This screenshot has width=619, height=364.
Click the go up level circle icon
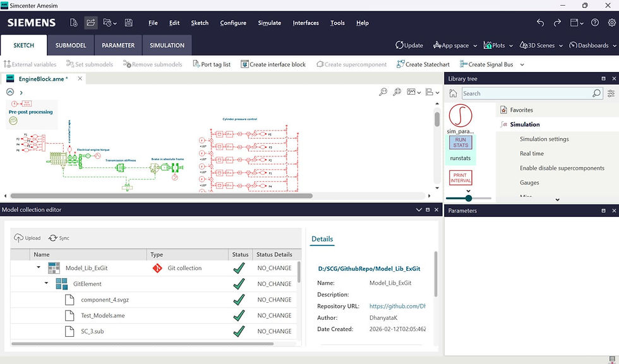point(10,92)
